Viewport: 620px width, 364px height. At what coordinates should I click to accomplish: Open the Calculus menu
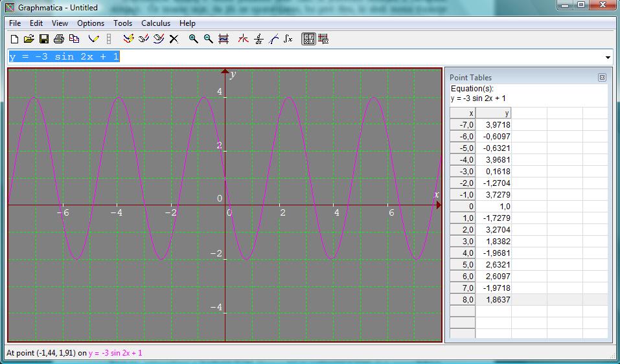[155, 23]
